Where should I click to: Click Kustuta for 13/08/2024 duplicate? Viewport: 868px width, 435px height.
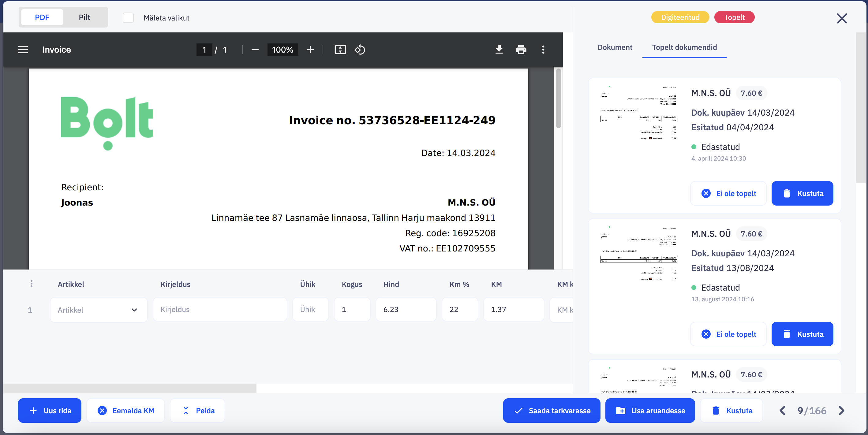802,334
